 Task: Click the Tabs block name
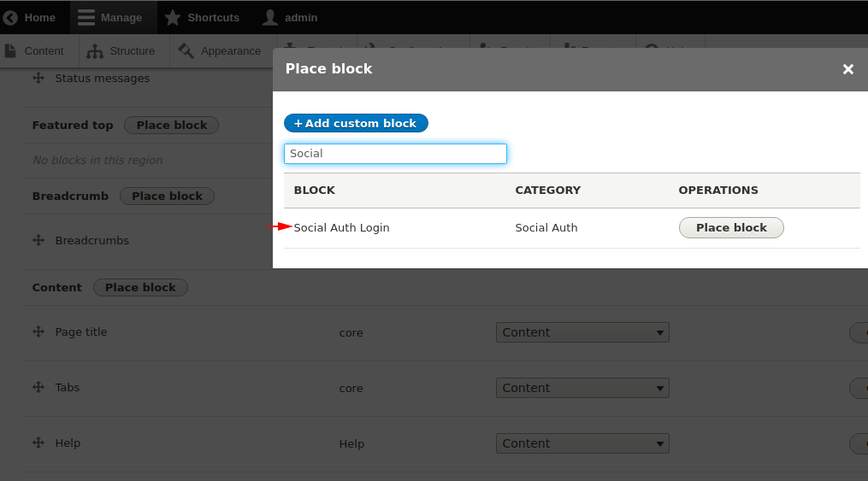[68, 388]
